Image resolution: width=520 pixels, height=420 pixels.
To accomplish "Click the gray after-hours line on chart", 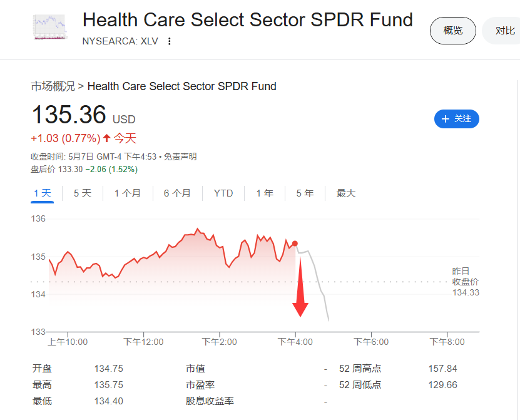I will click(x=318, y=279).
